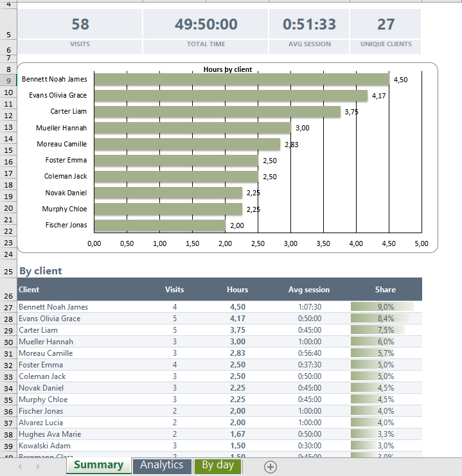Select row header 9
This screenshot has width=462, height=476.
pyautogui.click(x=8, y=81)
